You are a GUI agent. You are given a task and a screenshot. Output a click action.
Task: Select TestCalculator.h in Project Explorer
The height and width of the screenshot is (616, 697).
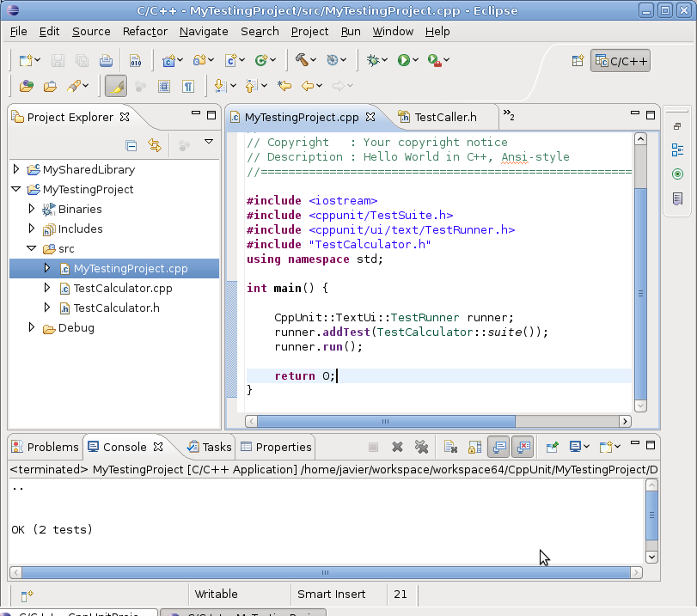[117, 308]
